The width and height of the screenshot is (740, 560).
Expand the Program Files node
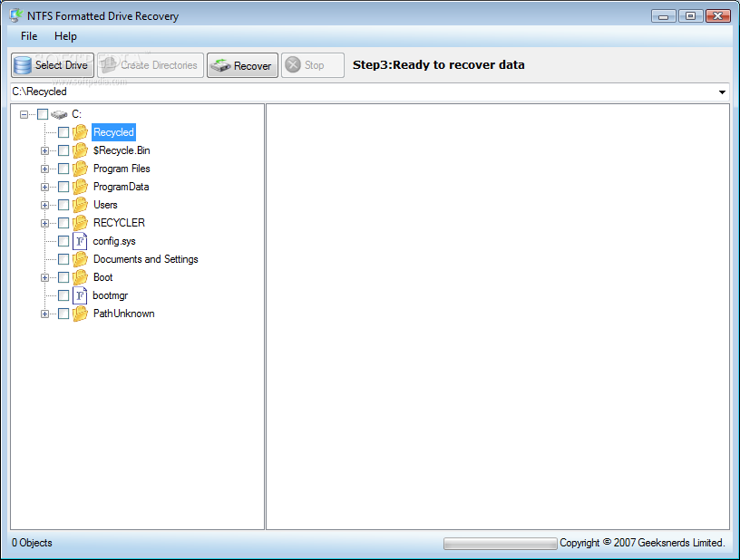tap(44, 169)
